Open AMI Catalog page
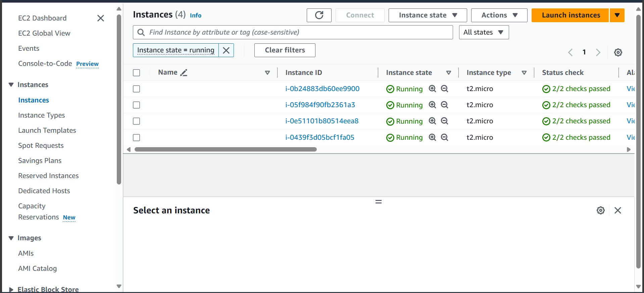This screenshot has width=644, height=293. [37, 268]
